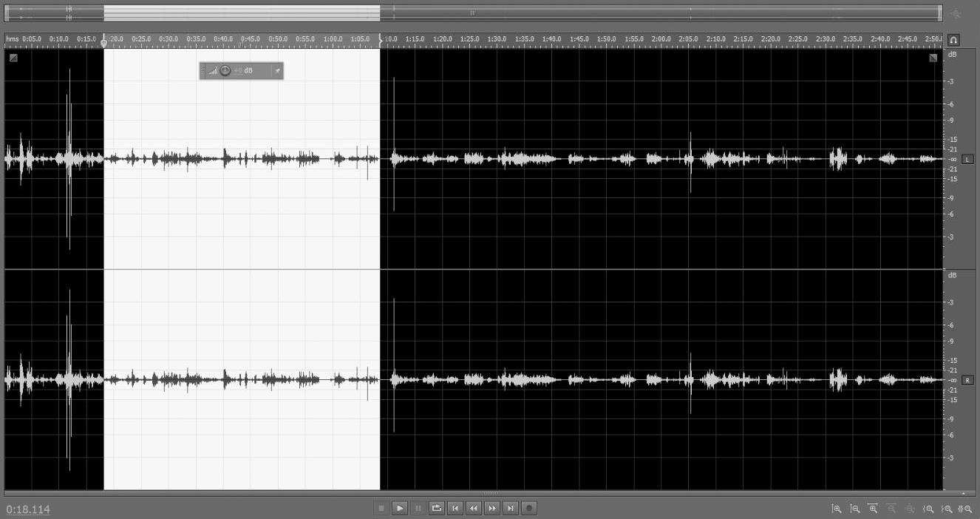Click left edge handle of navigator
The image size is (980, 519).
coord(6,13)
